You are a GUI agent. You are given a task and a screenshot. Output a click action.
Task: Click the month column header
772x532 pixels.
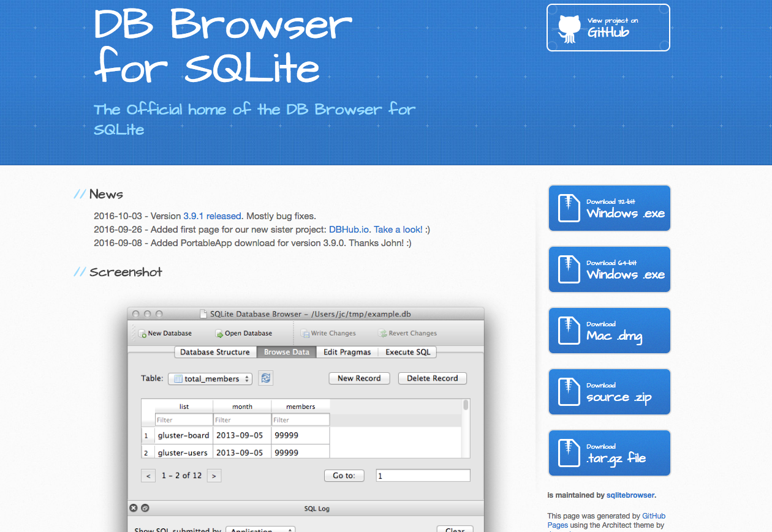pos(242,406)
